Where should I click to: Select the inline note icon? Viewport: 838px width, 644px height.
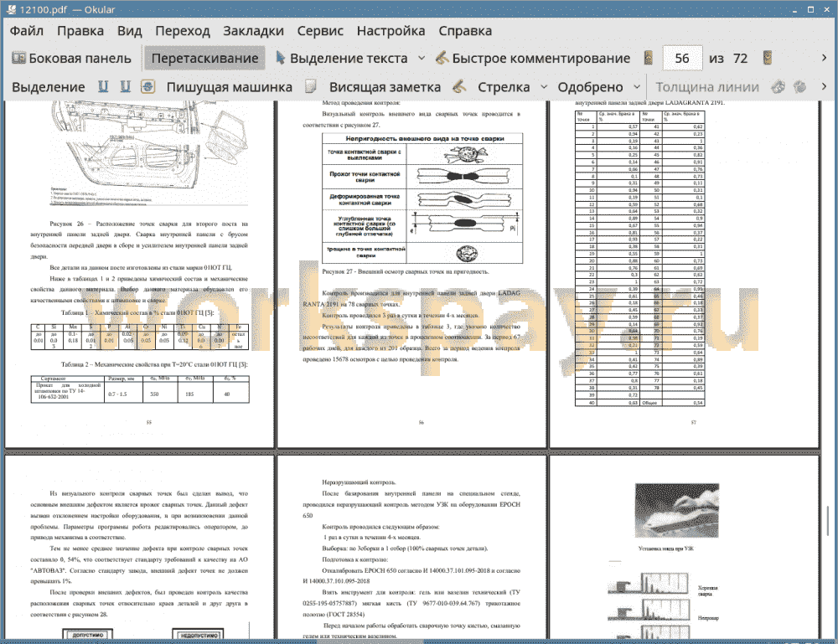(x=310, y=86)
